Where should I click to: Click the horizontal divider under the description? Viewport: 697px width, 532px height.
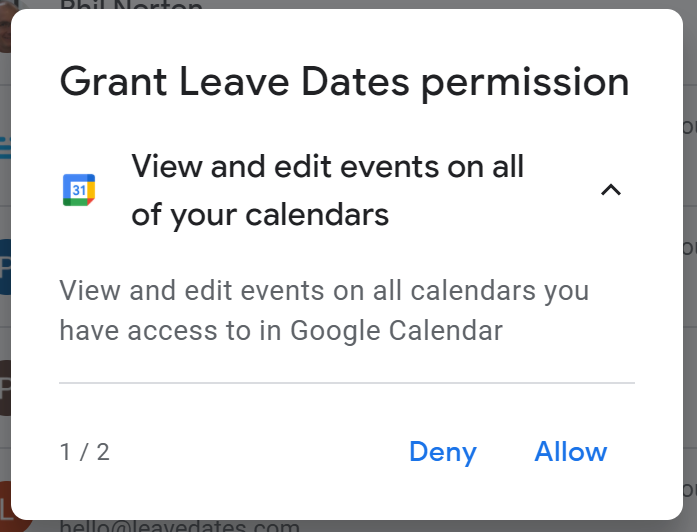click(347, 382)
